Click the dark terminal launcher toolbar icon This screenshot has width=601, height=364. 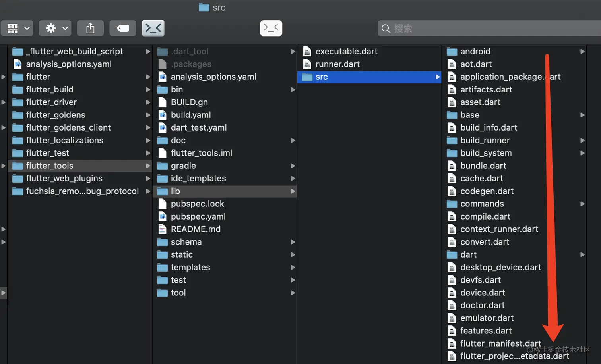(x=153, y=28)
